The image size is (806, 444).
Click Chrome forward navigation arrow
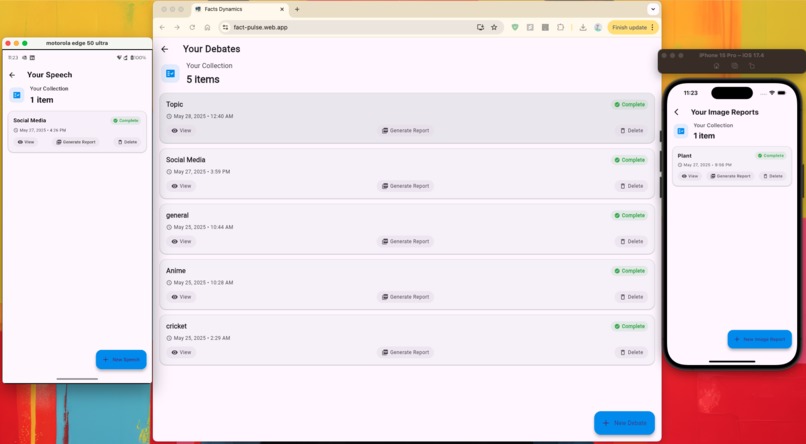point(177,27)
